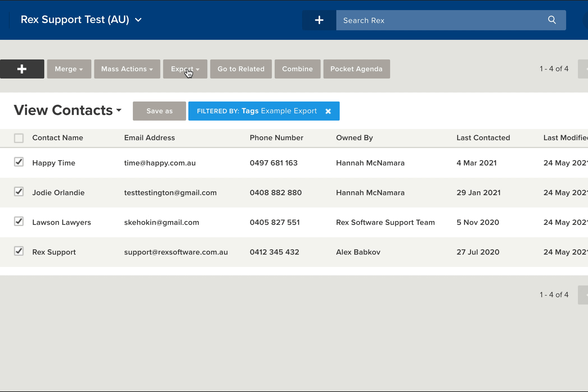Click last contacted date 4 Mar 2021
The width and height of the screenshot is (588, 392).
(x=477, y=163)
